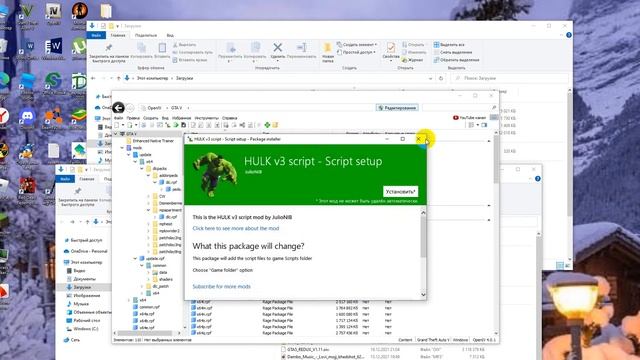Click the refresh button by Explorer address bar
The image size is (640, 360).
(441, 78)
